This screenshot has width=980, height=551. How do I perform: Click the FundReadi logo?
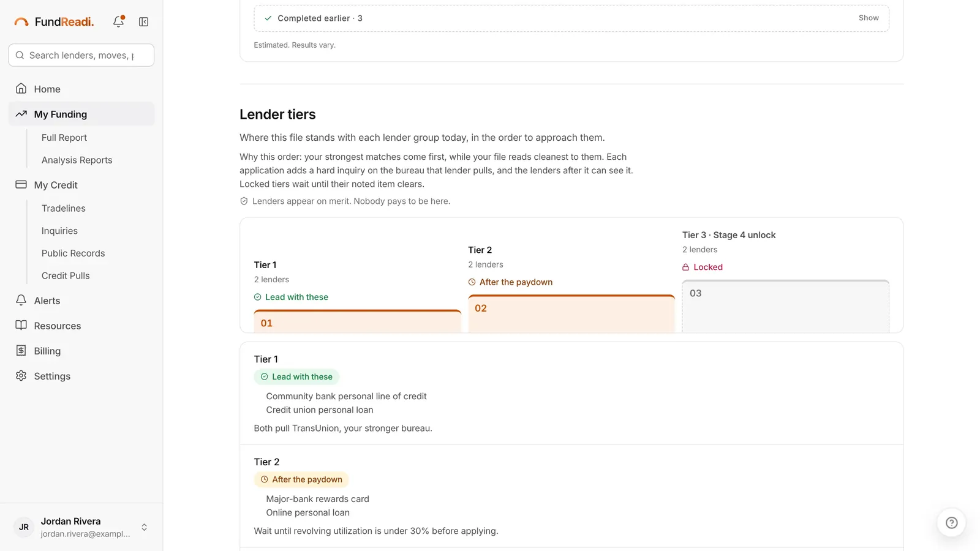(x=54, y=22)
